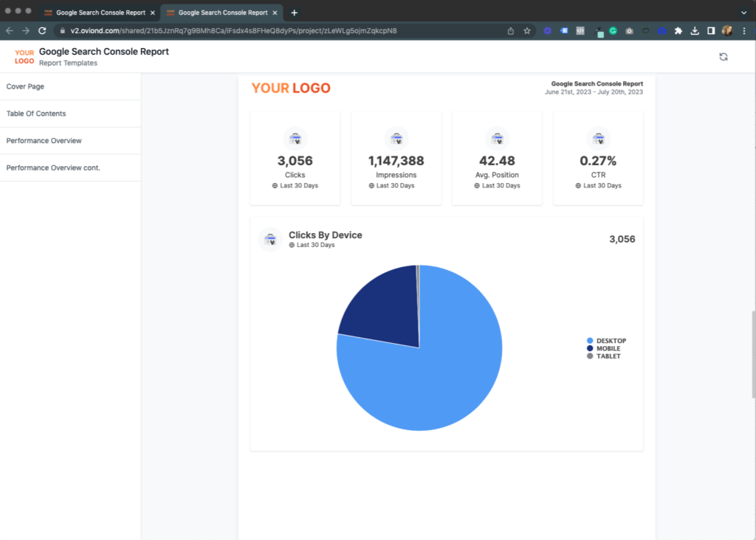Toggle DESKTOP legend color swatch
Viewport: 756px width, 540px height.
[x=590, y=341]
